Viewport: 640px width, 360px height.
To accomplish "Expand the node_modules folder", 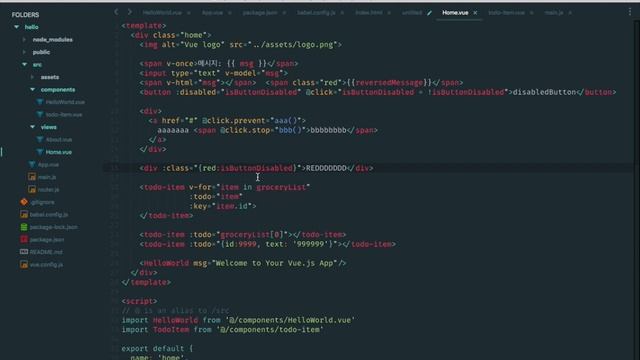I will coord(24,40).
